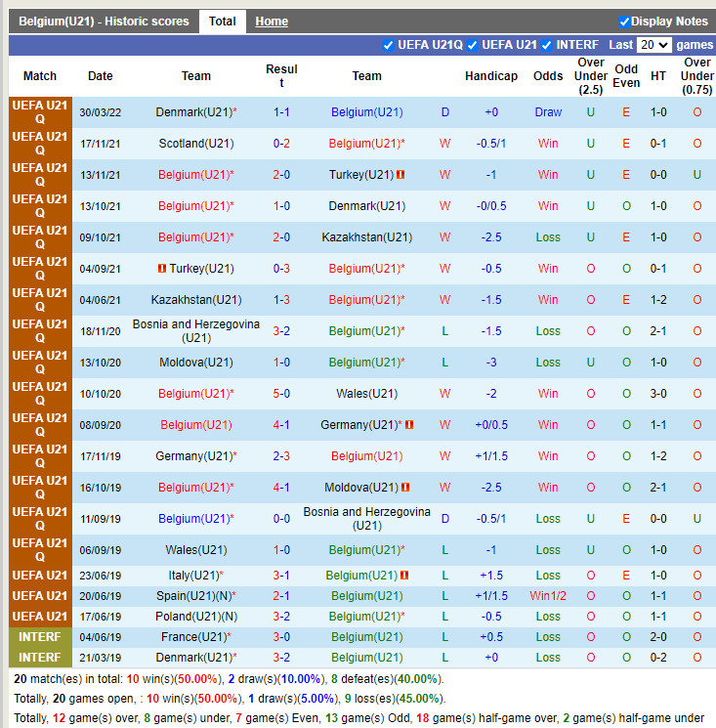Screen dimensions: 716x728
Task: Open the 5-0 result against Wales(U21)
Action: point(281,394)
